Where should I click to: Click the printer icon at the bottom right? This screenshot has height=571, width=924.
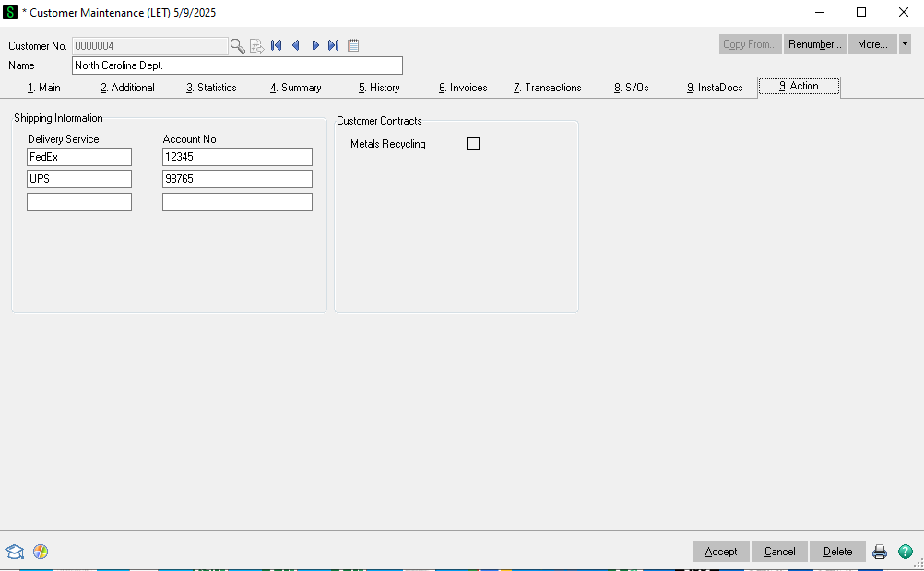click(880, 552)
